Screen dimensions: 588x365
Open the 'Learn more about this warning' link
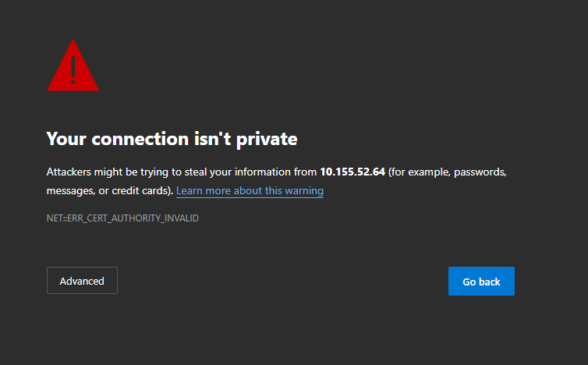250,191
